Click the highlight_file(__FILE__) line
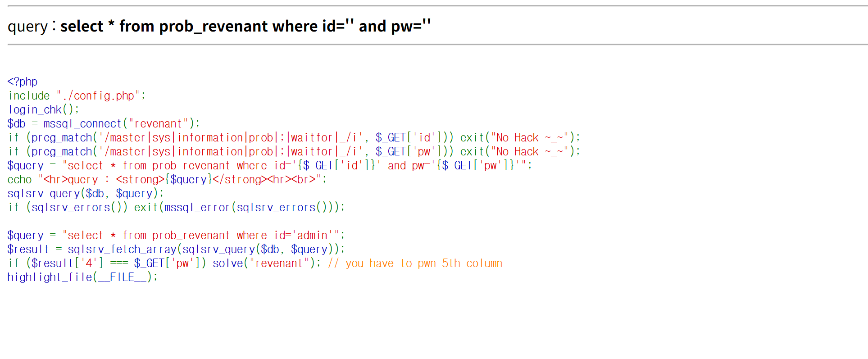 (82, 277)
